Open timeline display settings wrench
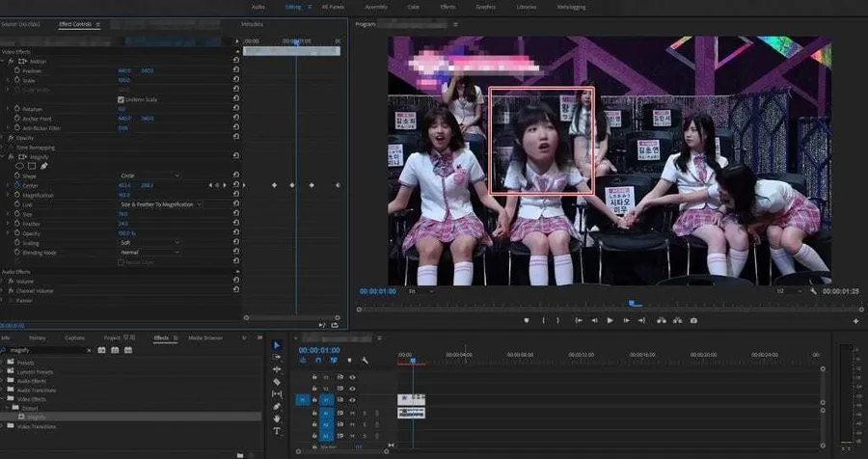The height and width of the screenshot is (459, 868). (365, 361)
